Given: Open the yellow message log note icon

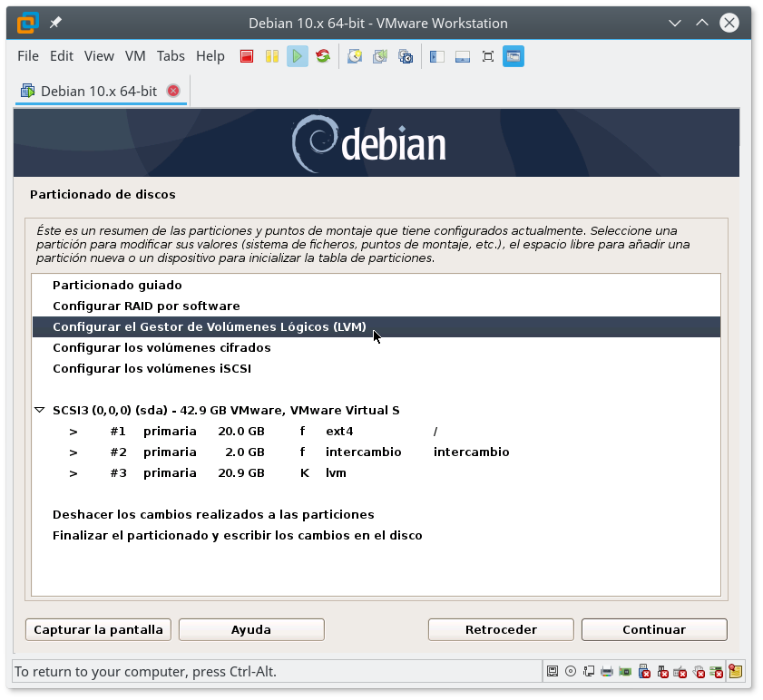Looking at the screenshot, I should [735, 672].
